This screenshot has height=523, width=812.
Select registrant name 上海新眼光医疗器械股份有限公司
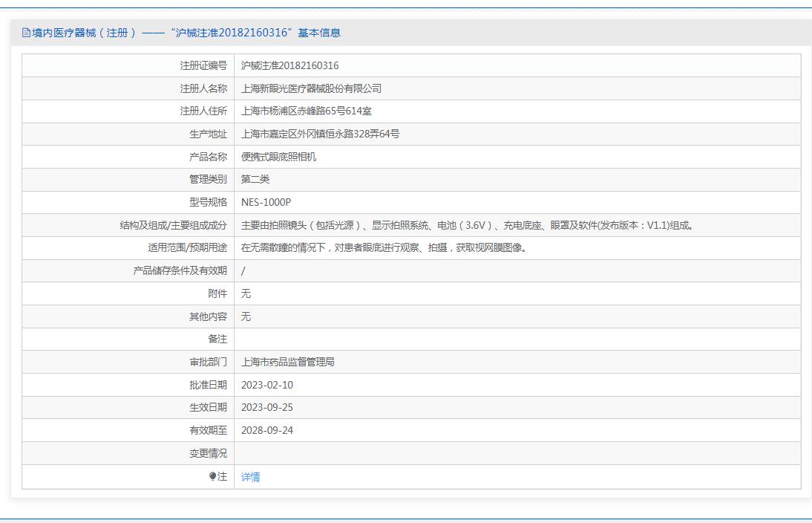pyautogui.click(x=311, y=88)
